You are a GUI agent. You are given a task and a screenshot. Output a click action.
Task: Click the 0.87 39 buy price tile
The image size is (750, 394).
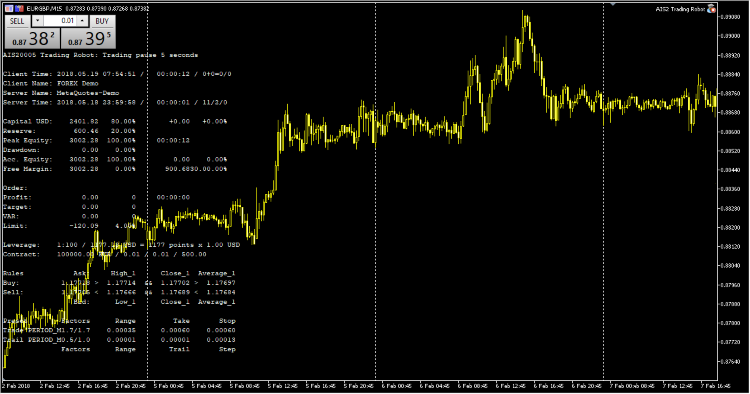coord(88,38)
